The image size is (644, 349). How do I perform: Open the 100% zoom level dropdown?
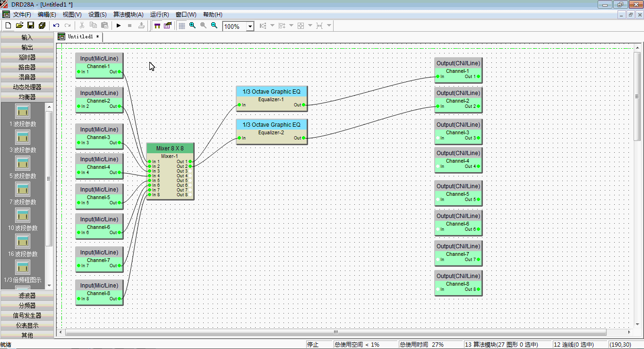pos(250,26)
